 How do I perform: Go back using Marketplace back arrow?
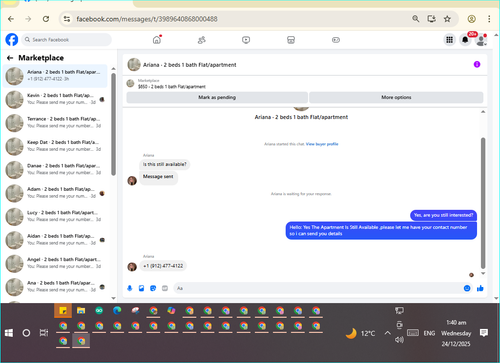10,58
